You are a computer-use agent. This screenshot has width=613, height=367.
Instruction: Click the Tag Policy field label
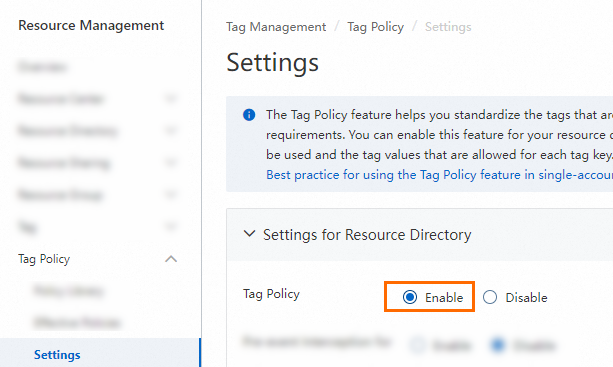tap(271, 294)
